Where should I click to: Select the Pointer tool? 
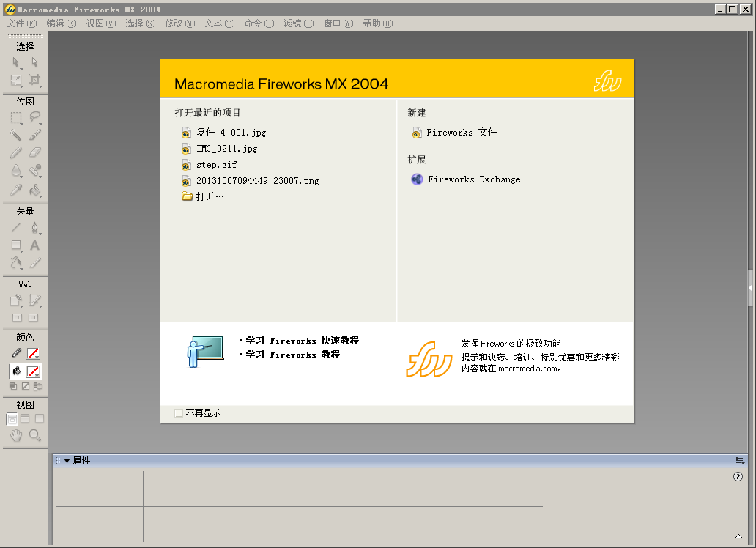coord(16,62)
